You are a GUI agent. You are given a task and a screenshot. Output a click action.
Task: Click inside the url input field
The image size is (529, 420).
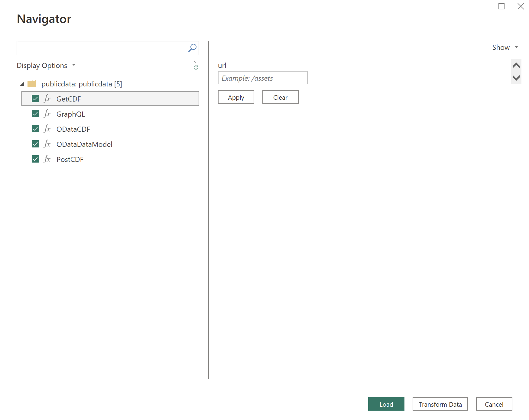click(263, 78)
